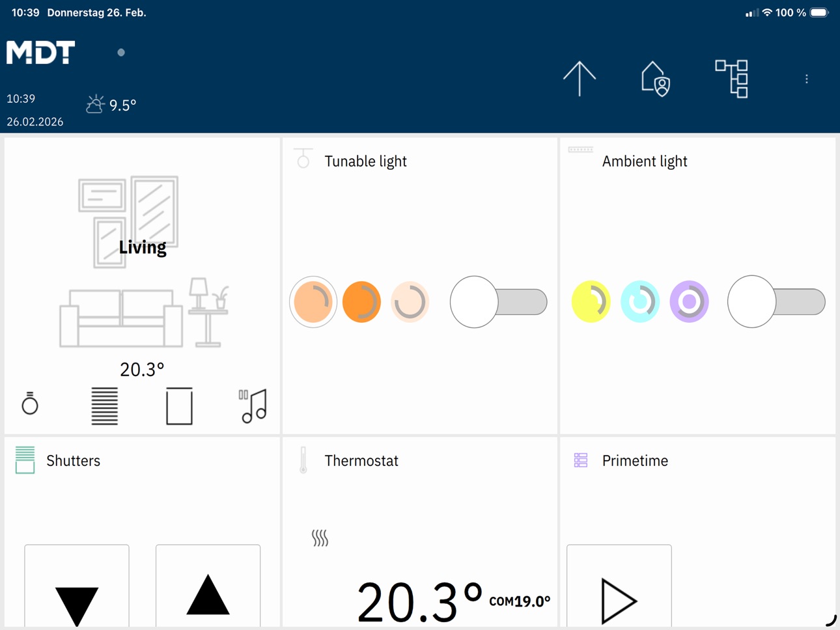840x630 pixels.
Task: Select the cyan ambient color preset
Action: (x=640, y=302)
